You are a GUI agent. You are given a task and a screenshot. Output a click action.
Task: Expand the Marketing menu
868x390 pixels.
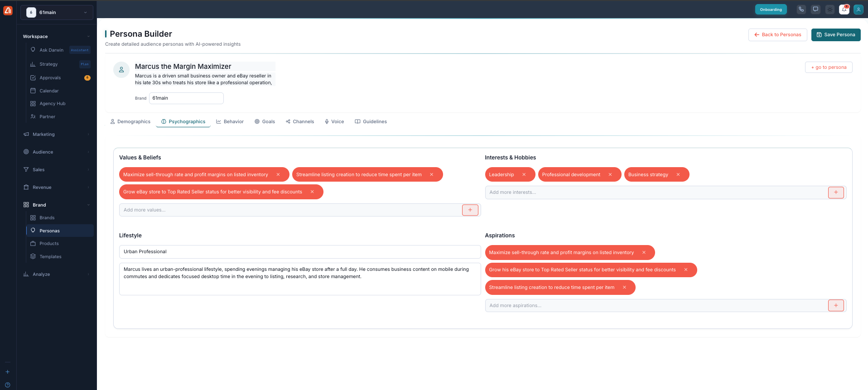click(x=57, y=135)
